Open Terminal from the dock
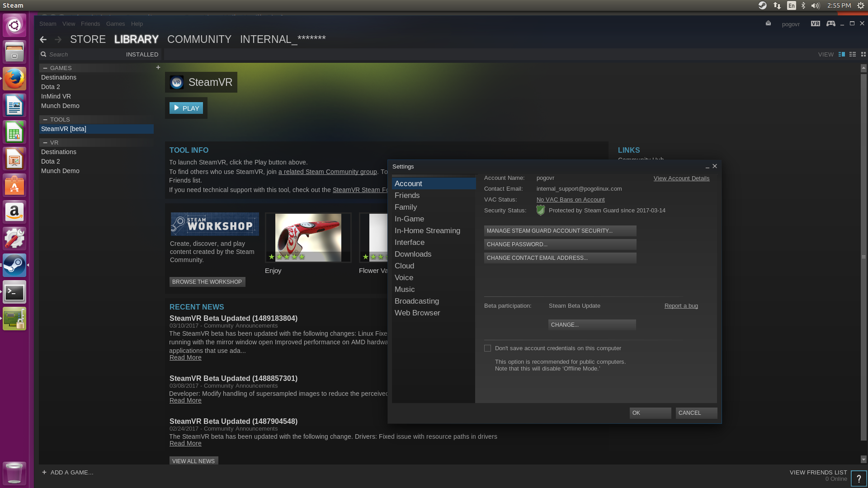This screenshot has width=868, height=488. pyautogui.click(x=14, y=292)
